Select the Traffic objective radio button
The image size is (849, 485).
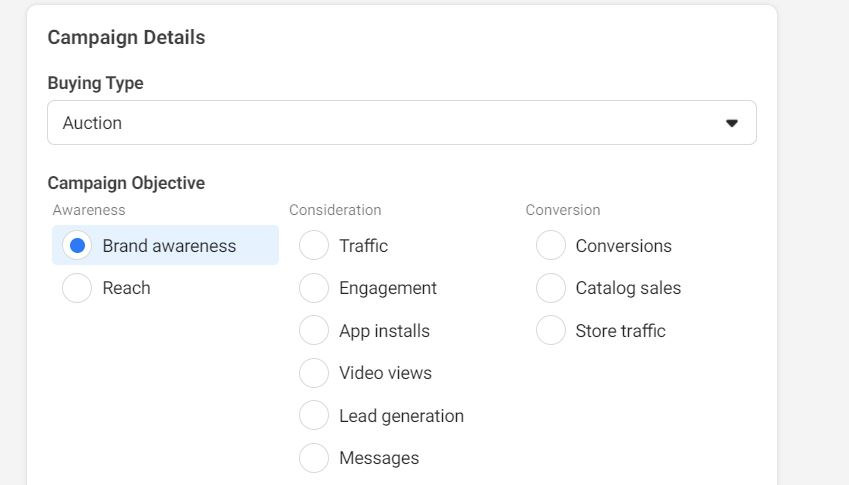click(314, 246)
